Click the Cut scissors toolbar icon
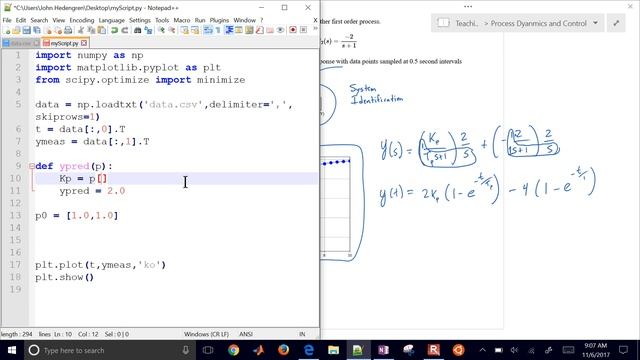The image size is (640, 360). (x=81, y=30)
